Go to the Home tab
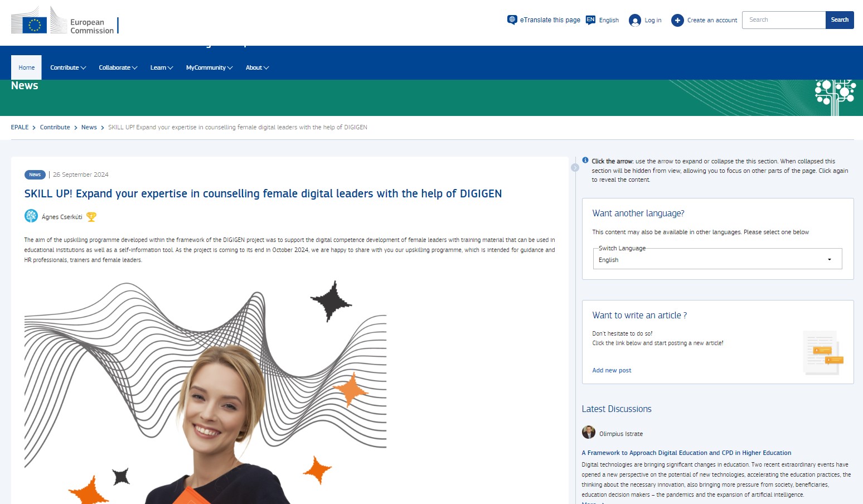 click(26, 67)
